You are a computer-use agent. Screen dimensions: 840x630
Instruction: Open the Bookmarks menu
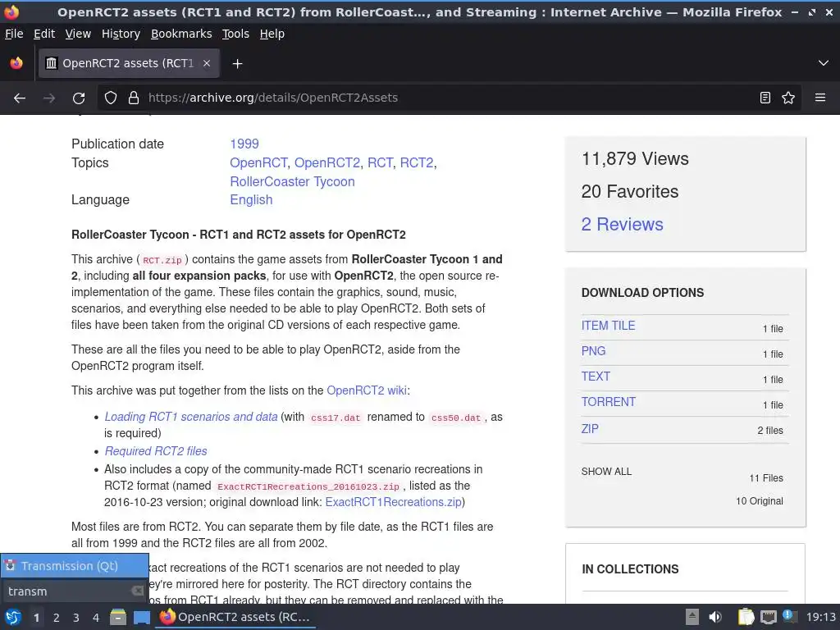(181, 34)
